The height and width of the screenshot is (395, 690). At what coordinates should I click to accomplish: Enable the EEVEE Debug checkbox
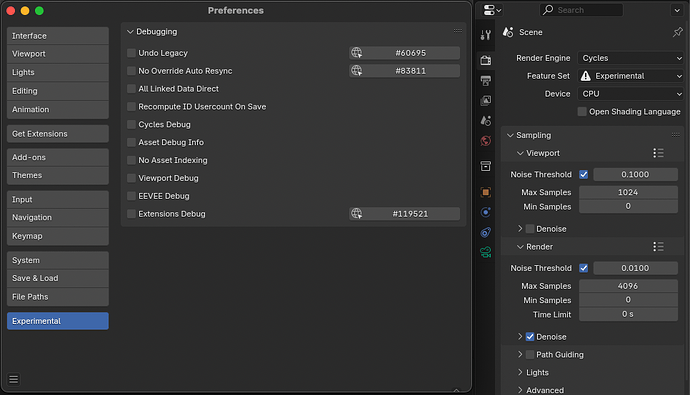coord(131,196)
